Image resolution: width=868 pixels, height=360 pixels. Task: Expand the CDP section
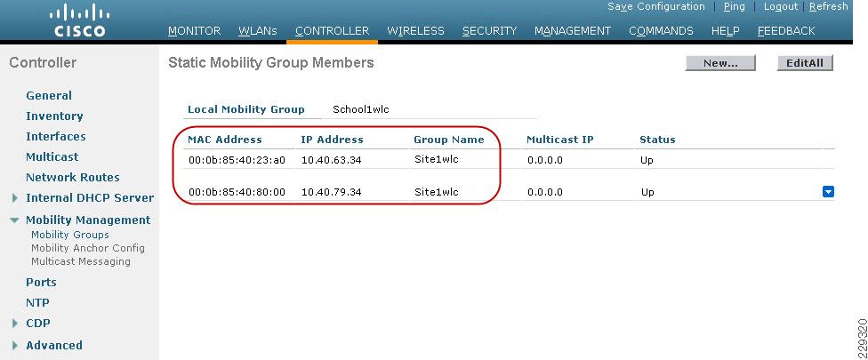click(15, 324)
